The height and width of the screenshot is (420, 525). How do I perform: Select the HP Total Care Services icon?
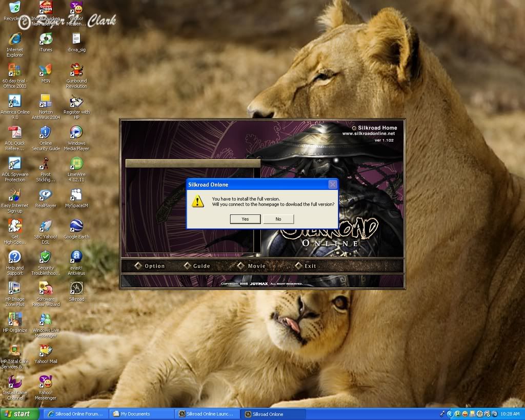tap(15, 356)
